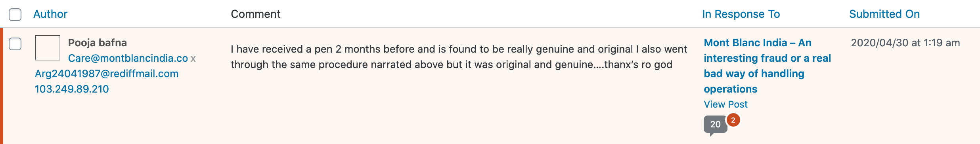Click the small x beside the author URL
980x144 pixels.
[193, 59]
